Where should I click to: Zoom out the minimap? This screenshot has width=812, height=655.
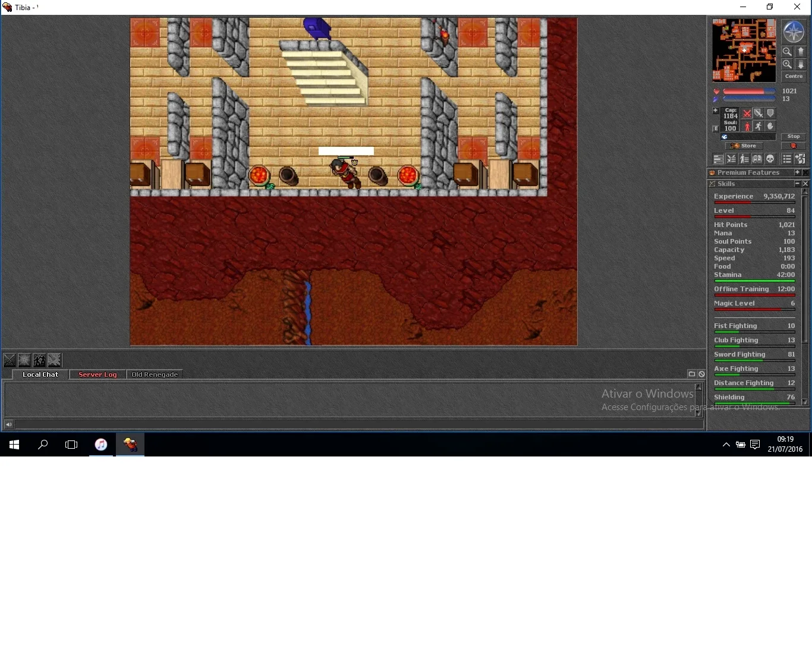[787, 52]
